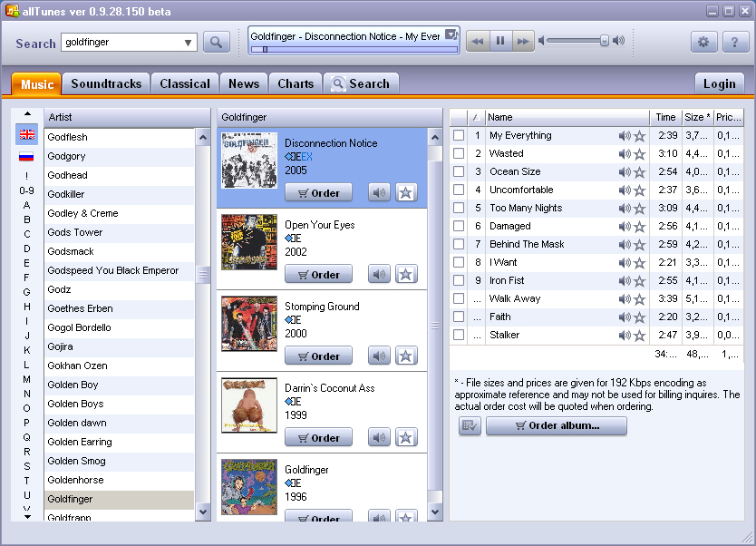Adjust the volume slider
This screenshot has width=756, height=546.
point(604,41)
